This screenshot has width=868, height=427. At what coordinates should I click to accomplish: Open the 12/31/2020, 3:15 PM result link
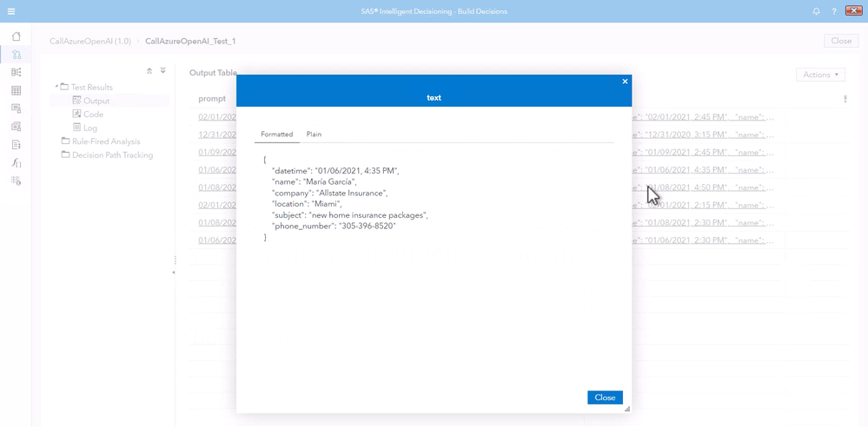(x=701, y=135)
